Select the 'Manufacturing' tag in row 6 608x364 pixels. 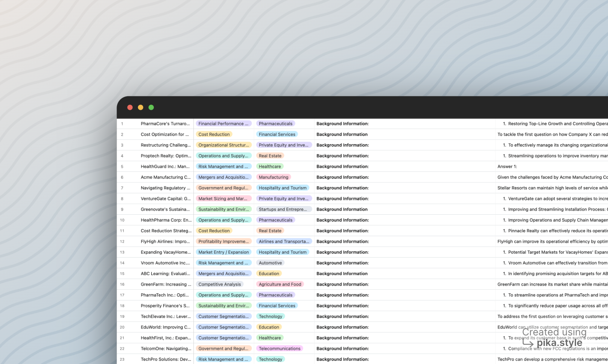pyautogui.click(x=274, y=177)
